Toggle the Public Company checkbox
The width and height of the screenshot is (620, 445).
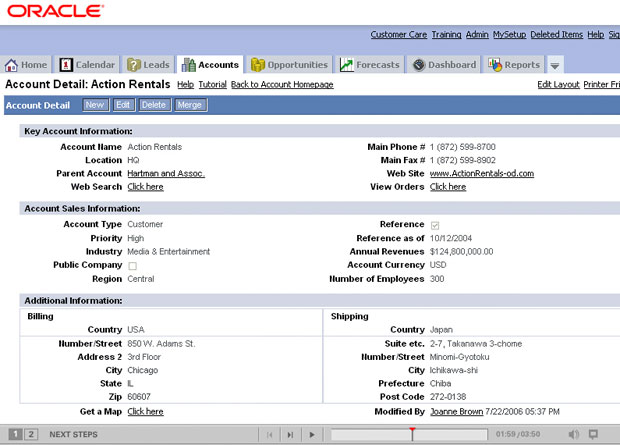[132, 266]
